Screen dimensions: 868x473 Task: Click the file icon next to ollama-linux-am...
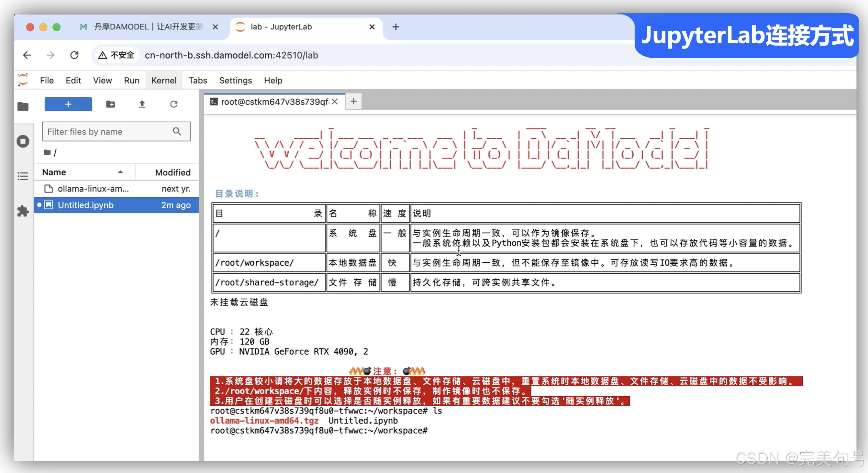pyautogui.click(x=49, y=189)
